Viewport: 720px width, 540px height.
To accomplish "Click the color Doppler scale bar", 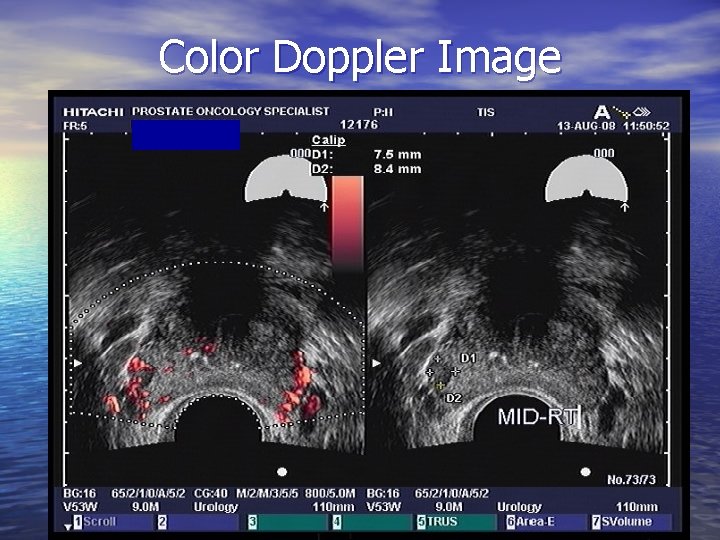I will 348,225.
